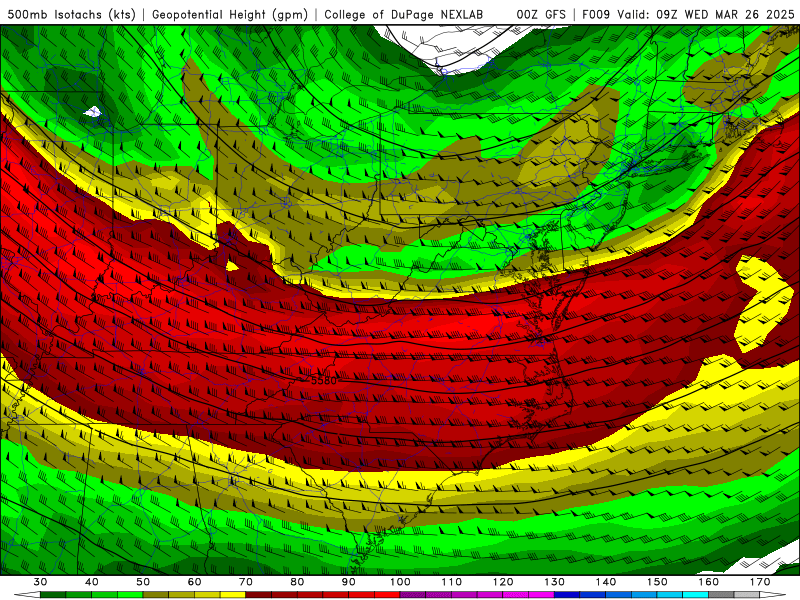Click the dark maroon legend swatch right of 70
800x600 pixels.
[259, 595]
